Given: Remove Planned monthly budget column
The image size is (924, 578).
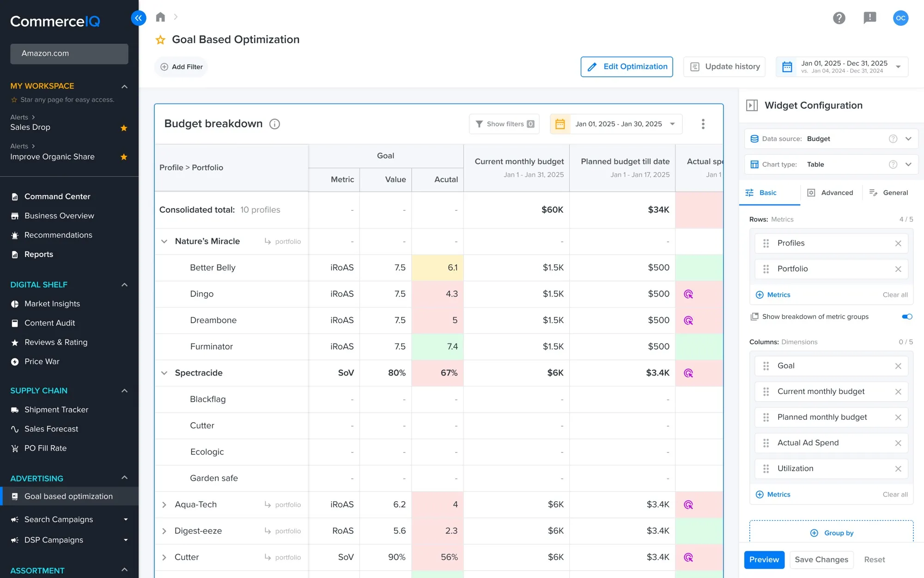Looking at the screenshot, I should coord(898,418).
